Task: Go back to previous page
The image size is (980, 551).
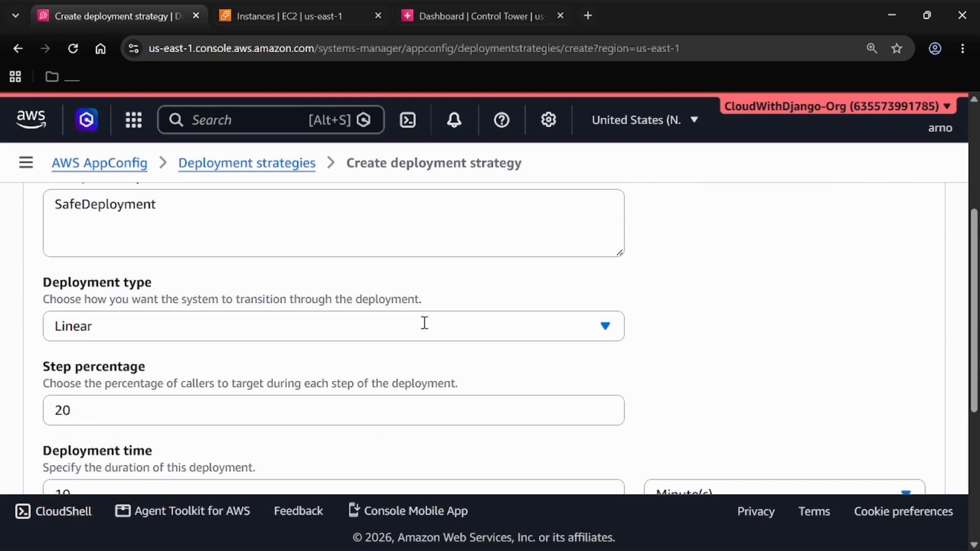Action: 18,48
